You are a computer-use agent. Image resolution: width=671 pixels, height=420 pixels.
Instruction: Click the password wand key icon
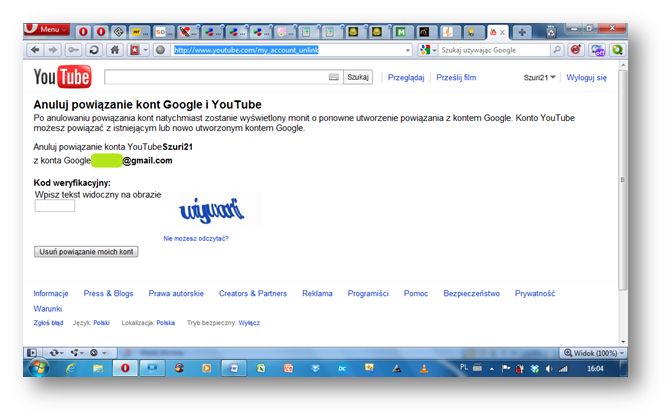click(73, 50)
